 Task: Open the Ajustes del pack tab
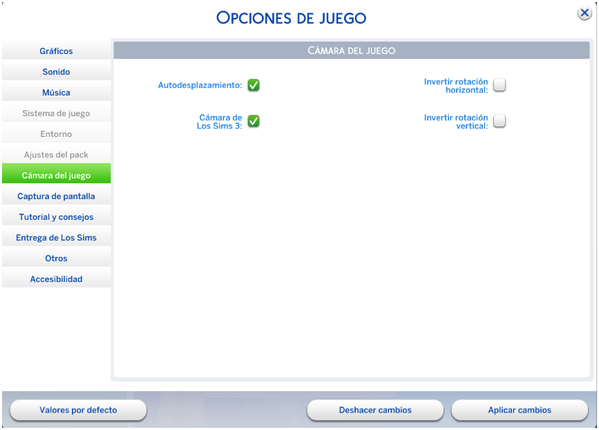coord(56,155)
